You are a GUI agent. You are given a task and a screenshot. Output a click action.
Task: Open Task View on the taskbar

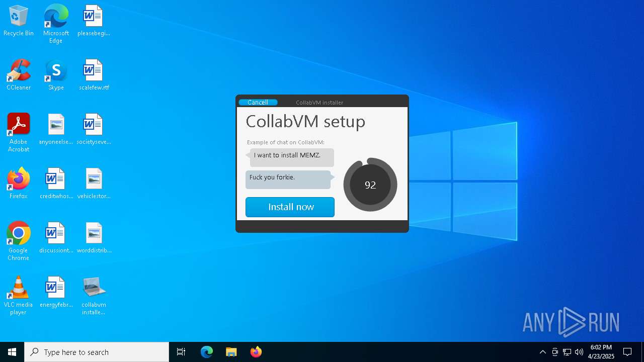click(x=181, y=352)
